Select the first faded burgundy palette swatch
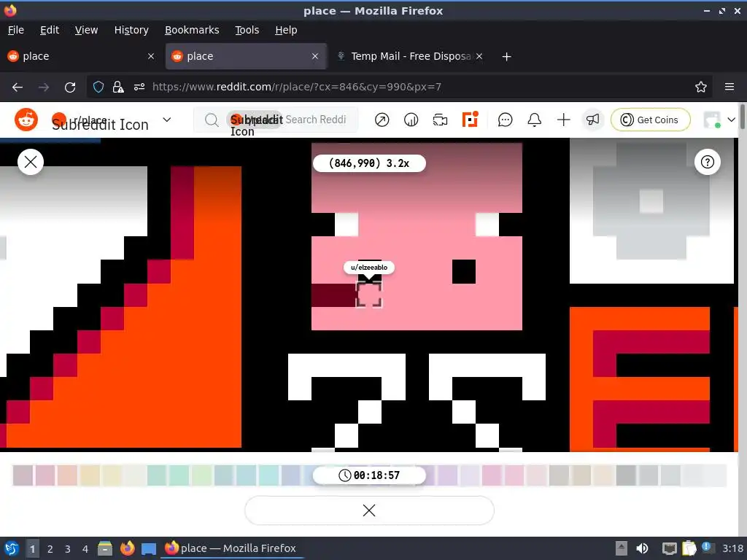The height and width of the screenshot is (560, 747). [x=23, y=475]
